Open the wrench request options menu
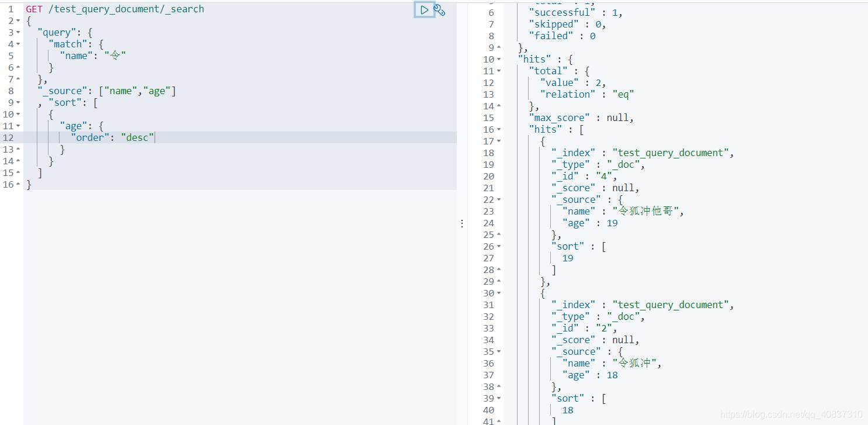This screenshot has height=425, width=868. 440,10
